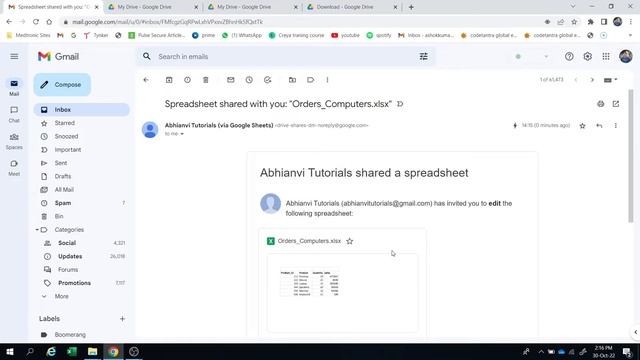Go back to the inbox list

(x=146, y=80)
